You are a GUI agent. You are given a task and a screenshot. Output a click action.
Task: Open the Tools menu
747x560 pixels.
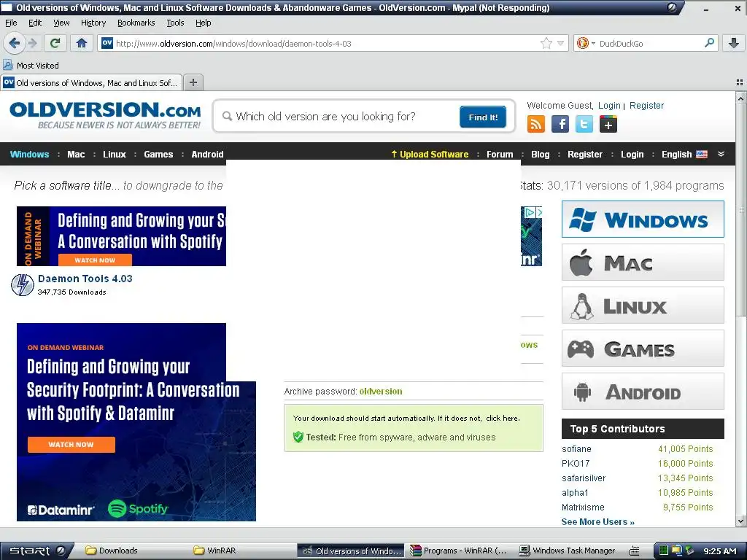[x=175, y=23]
